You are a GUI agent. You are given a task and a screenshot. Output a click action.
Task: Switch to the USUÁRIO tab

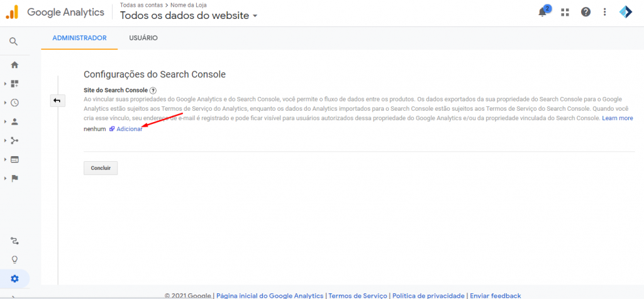pos(143,38)
